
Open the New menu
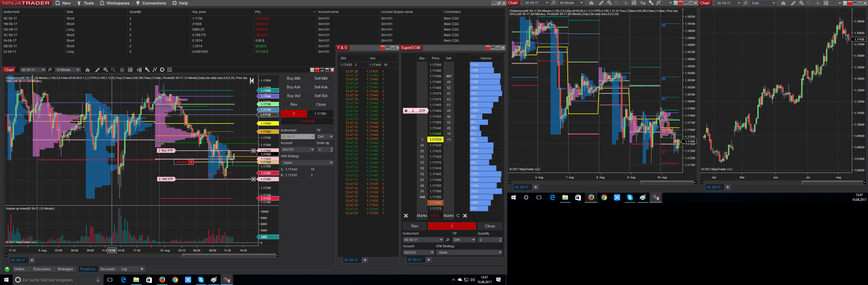(x=63, y=3)
